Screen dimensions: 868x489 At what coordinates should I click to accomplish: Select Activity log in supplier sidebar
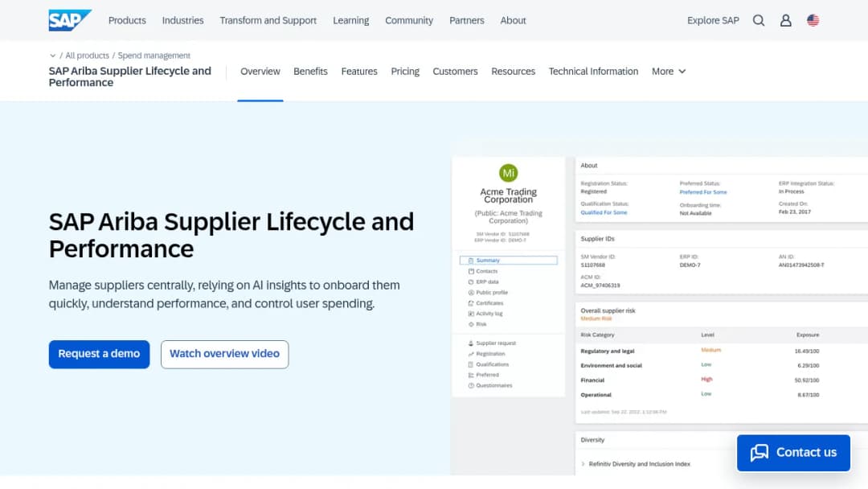click(x=489, y=314)
